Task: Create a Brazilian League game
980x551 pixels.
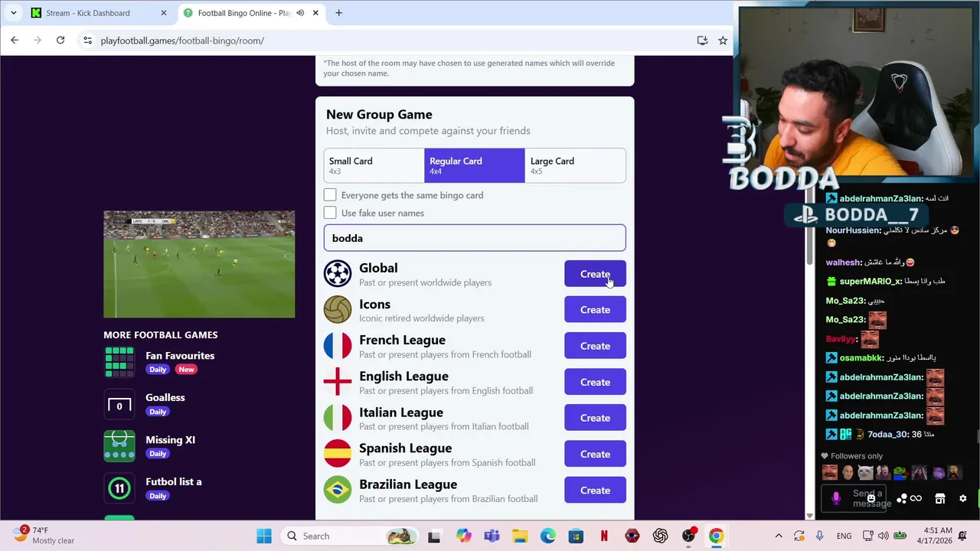Action: [595, 490]
